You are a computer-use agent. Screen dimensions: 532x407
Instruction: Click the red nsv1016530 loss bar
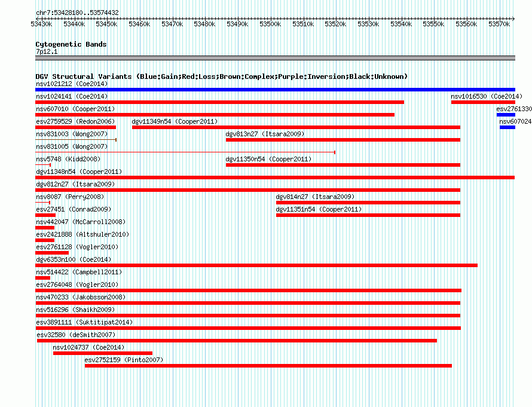tap(483, 102)
